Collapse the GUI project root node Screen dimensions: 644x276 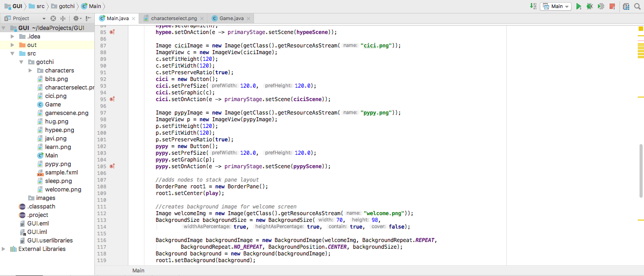[x=4, y=28]
